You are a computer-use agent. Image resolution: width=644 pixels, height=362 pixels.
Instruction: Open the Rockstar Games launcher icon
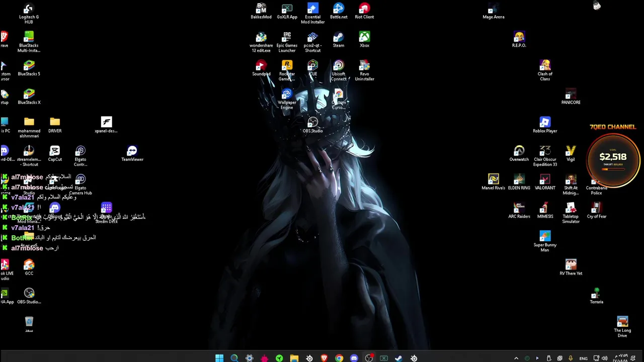coord(287,71)
